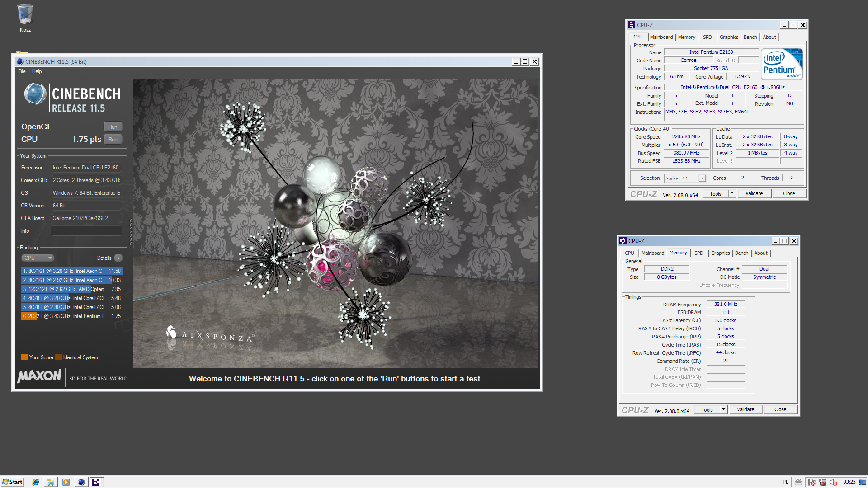Screen dimensions: 868x488
Task: Click the top CPU-Z title bar icon
Action: coord(632,25)
